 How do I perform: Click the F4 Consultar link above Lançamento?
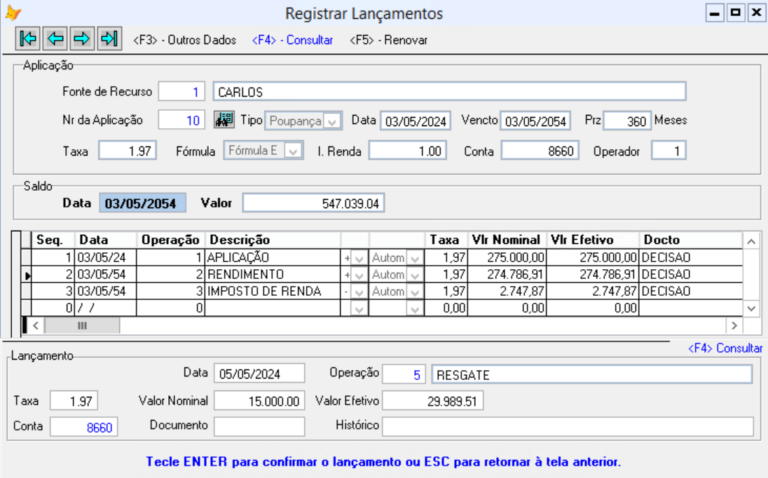point(725,348)
